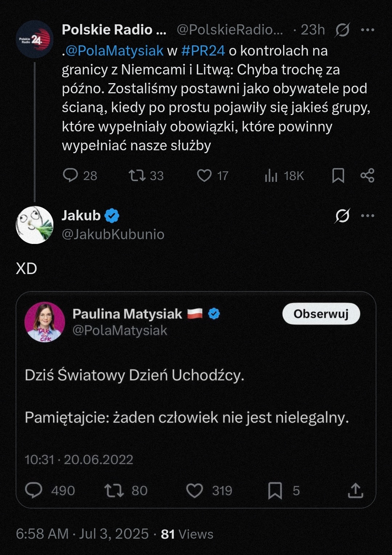Open more options for Polskie Radio tweet
Image resolution: width=392 pixels, height=555 pixels.
coord(368,30)
